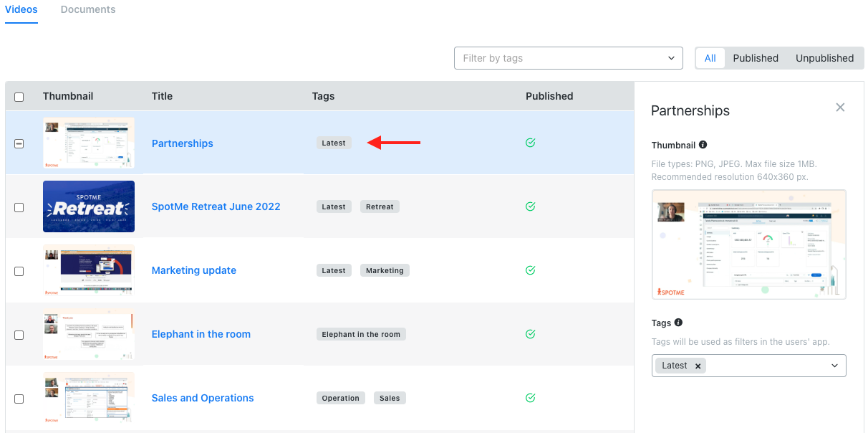The width and height of the screenshot is (868, 433).
Task: Click the Marketing update thumbnail
Action: pyautogui.click(x=89, y=270)
